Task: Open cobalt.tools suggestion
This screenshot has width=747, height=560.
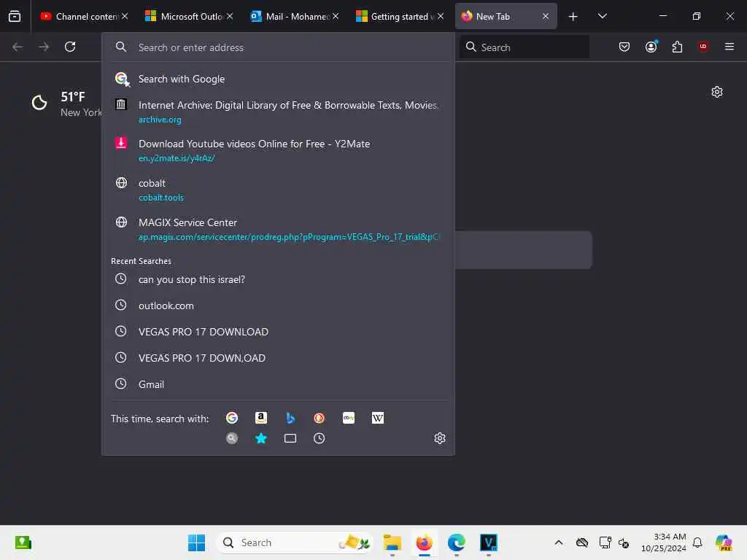Action: click(x=278, y=190)
